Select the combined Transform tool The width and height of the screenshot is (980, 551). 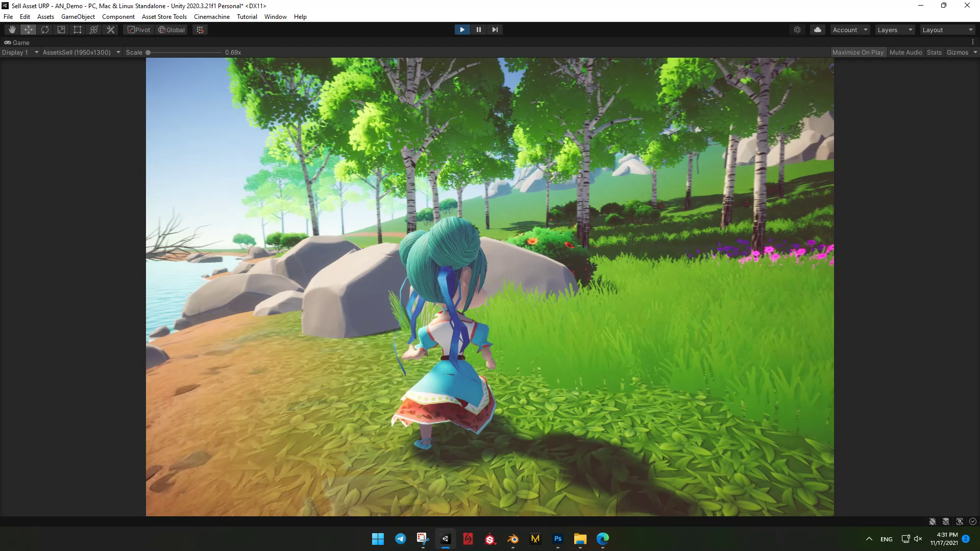(x=94, y=30)
